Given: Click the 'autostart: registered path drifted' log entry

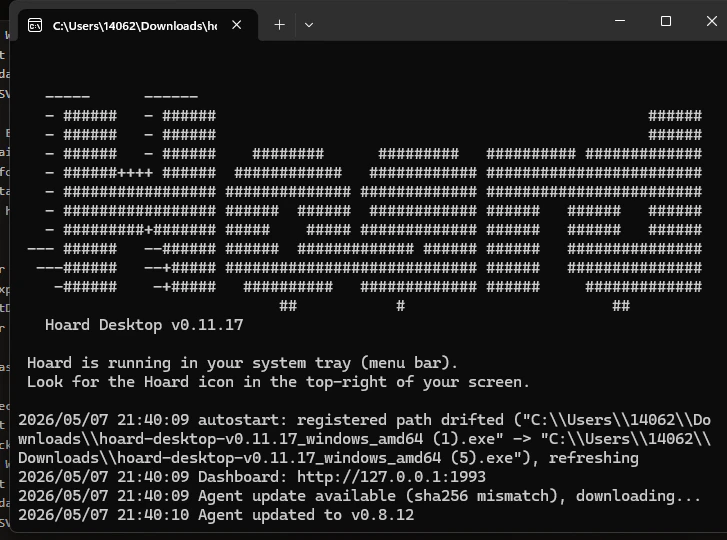Looking at the screenshot, I should 364,438.
